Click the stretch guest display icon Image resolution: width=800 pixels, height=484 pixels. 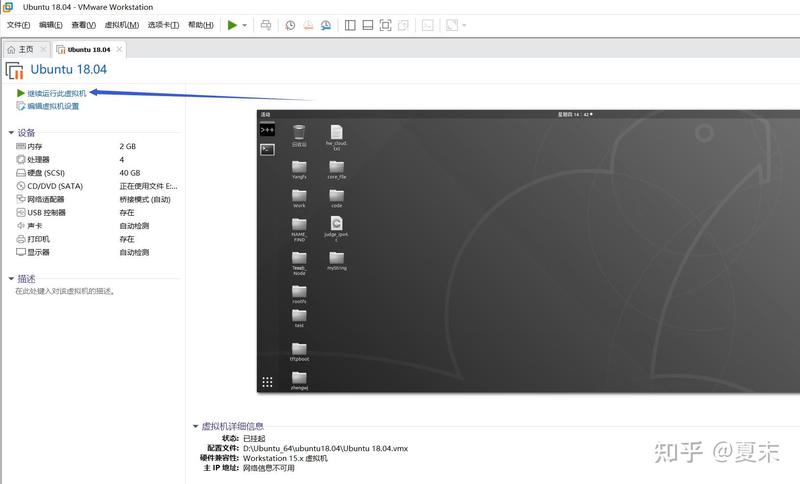coord(452,25)
